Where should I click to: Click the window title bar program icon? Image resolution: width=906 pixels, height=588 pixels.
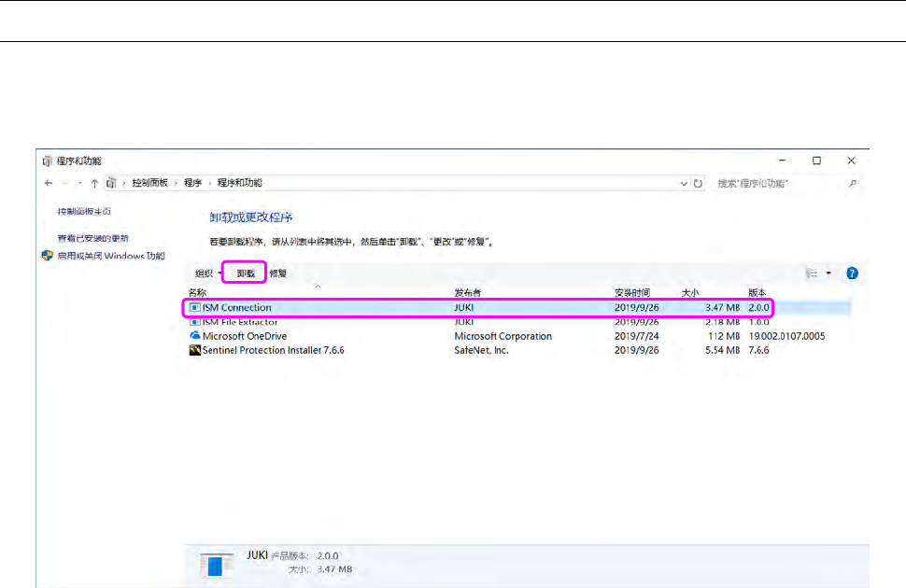point(48,161)
